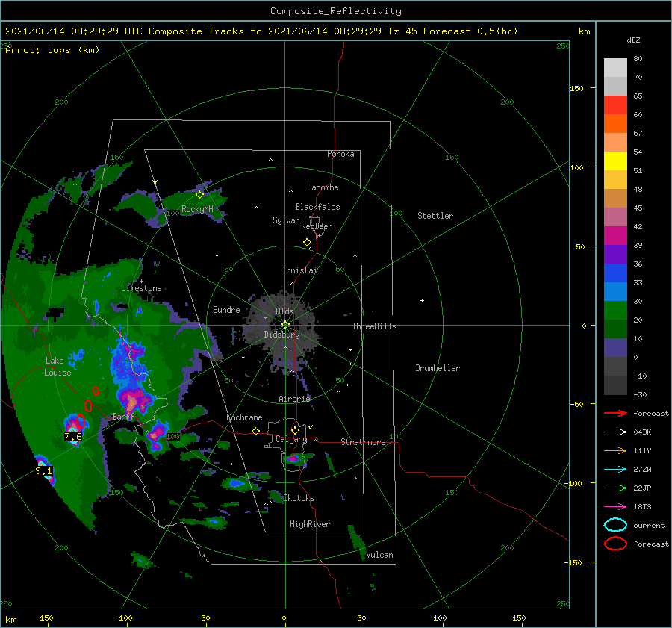The image size is (672, 628).
Task: Click the yellow diamond marker under Cochrane
Action: (256, 432)
